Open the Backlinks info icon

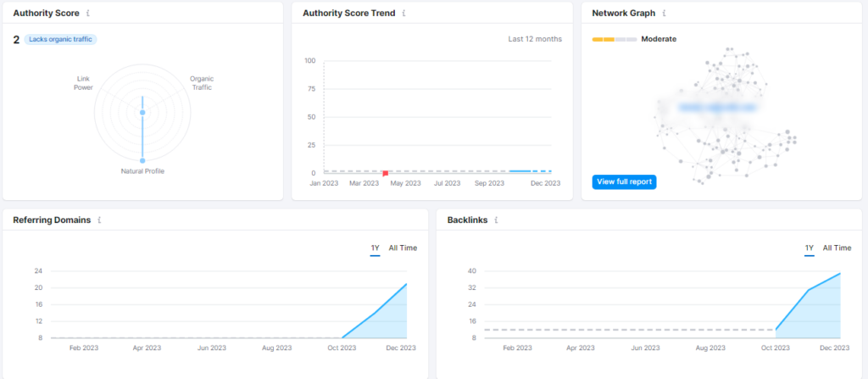click(497, 220)
